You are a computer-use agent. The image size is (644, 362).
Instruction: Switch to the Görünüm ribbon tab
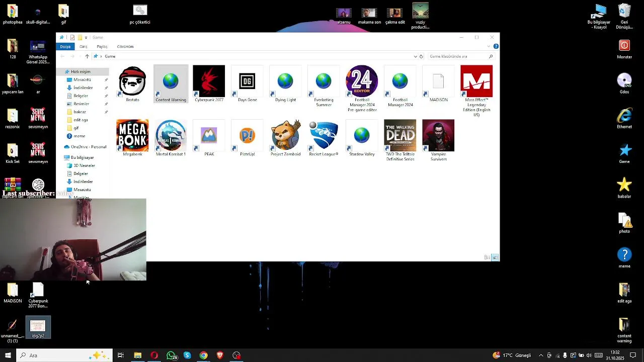point(125,46)
